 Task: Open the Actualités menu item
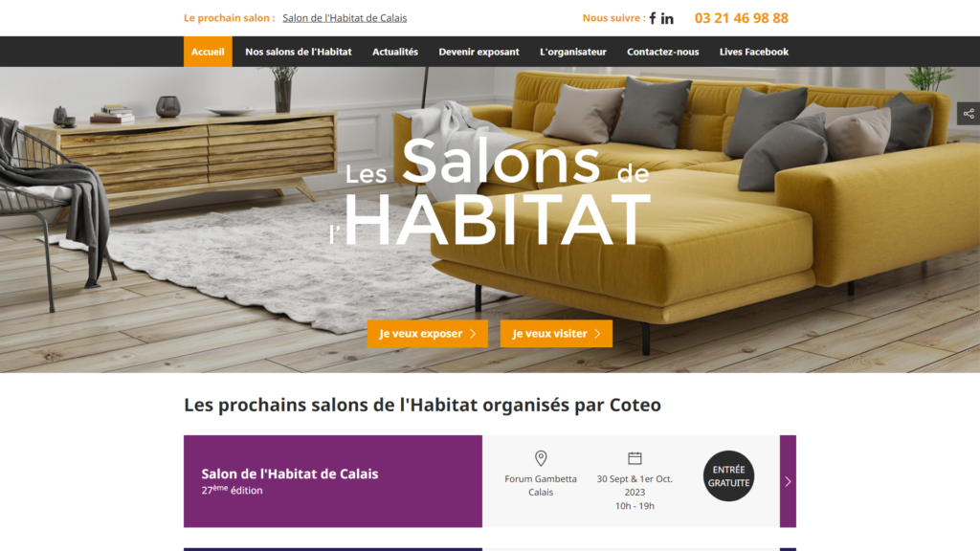395,52
